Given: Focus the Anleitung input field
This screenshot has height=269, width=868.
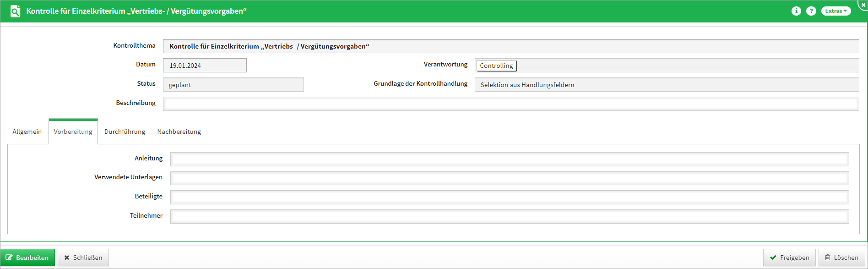Looking at the screenshot, I should (x=509, y=159).
